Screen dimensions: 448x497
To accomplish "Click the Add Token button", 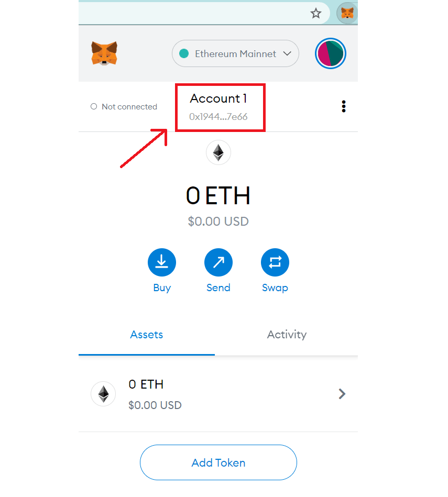I will pos(218,462).
